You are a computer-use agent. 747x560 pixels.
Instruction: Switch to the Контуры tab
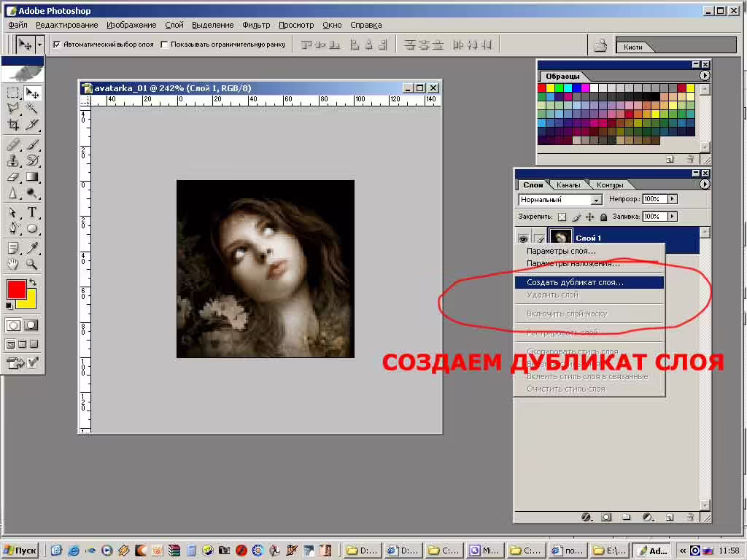[610, 184]
